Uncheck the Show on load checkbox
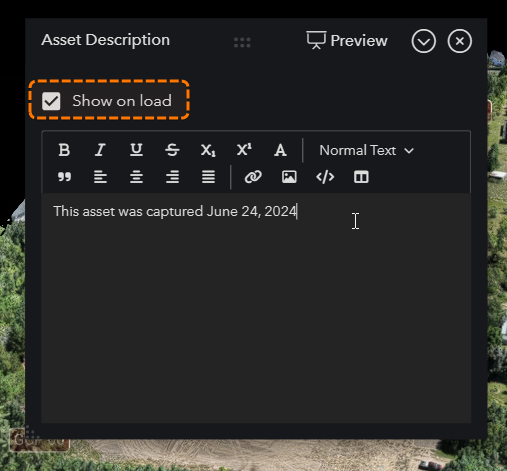The width and height of the screenshot is (507, 471). [51, 101]
